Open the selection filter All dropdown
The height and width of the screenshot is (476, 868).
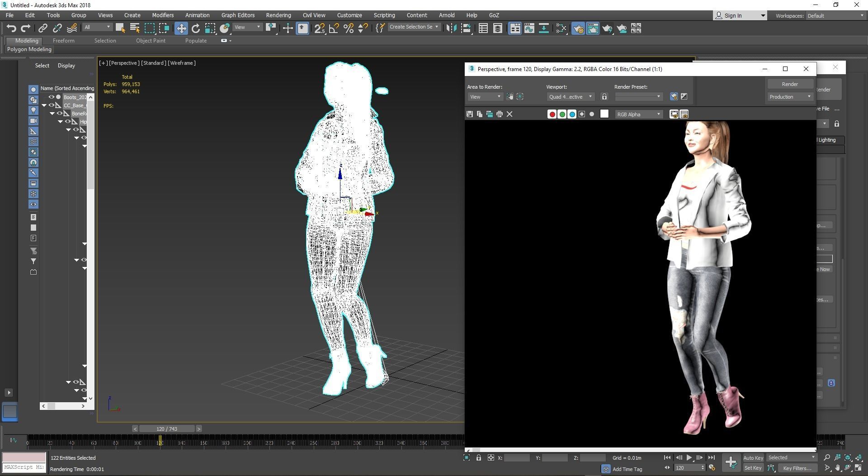point(97,27)
